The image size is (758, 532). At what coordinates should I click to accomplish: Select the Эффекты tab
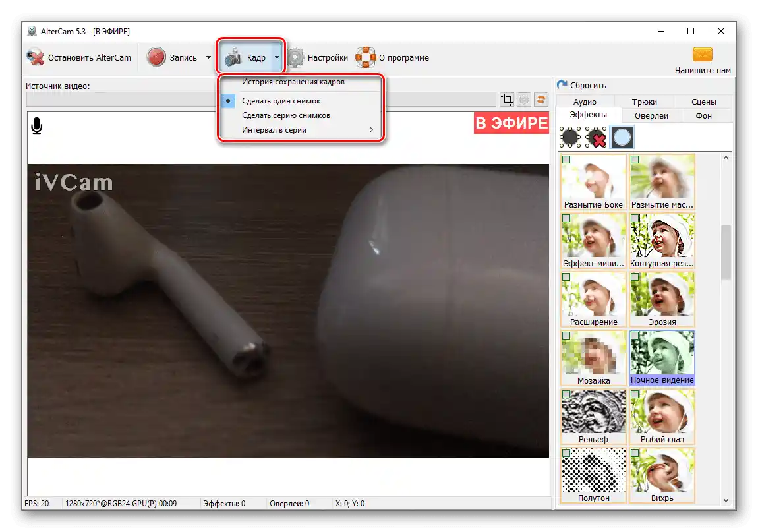click(x=589, y=115)
